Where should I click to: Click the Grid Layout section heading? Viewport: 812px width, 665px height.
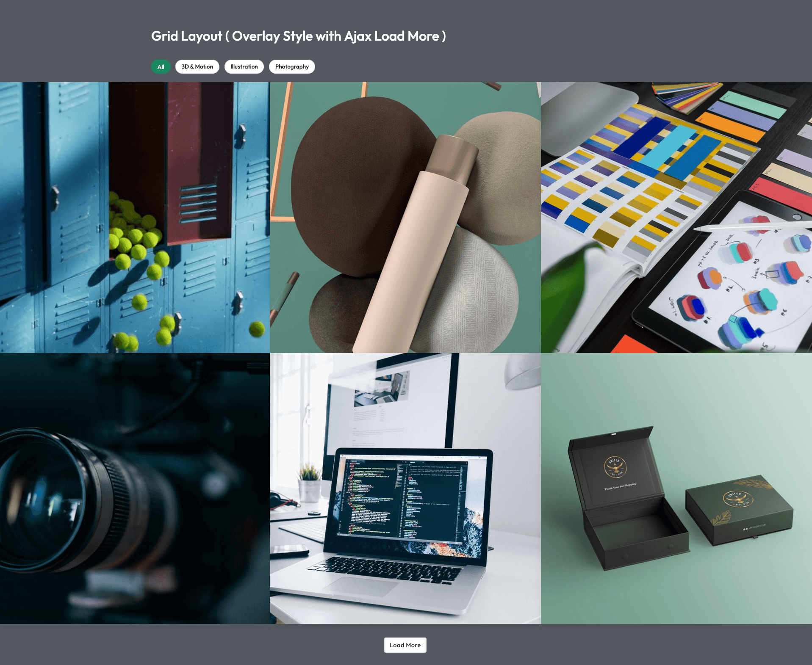pos(299,36)
